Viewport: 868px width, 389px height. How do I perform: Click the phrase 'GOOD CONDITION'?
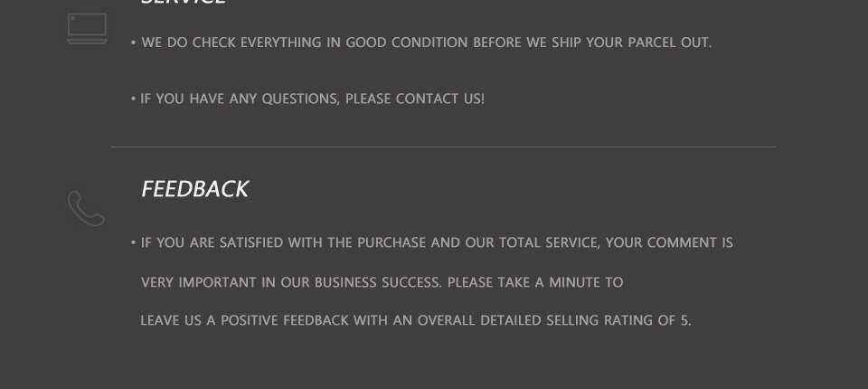click(x=407, y=43)
